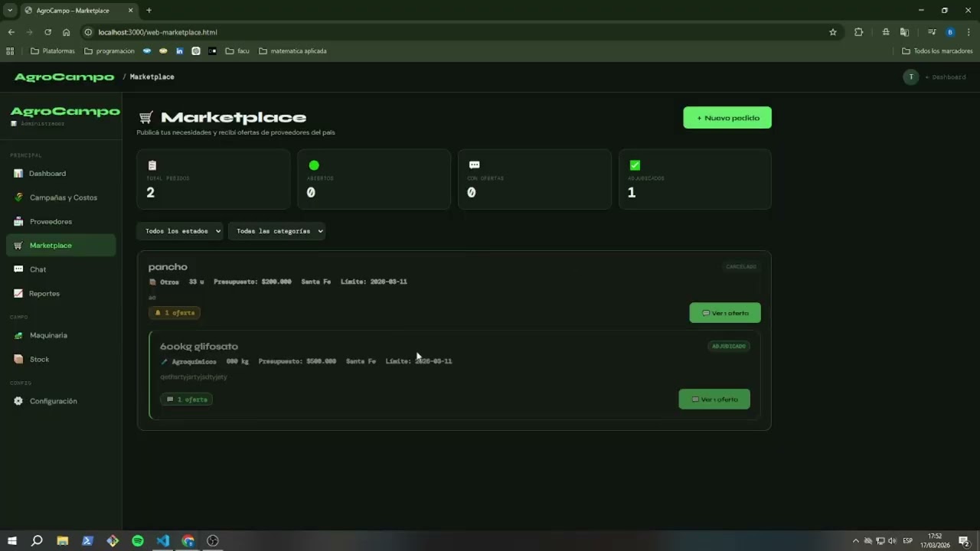Click the Proveedores store icon

pos(18,222)
